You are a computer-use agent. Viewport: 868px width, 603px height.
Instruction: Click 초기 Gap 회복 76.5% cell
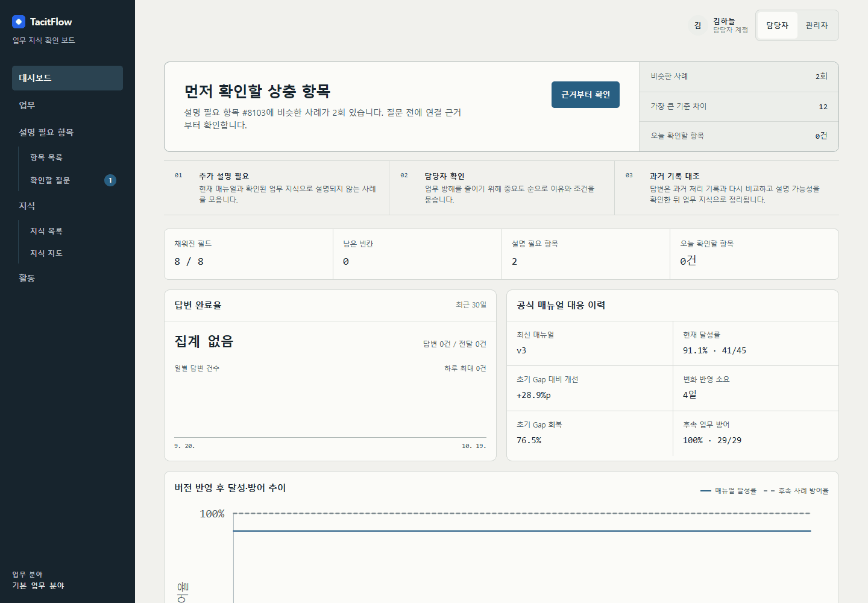590,433
